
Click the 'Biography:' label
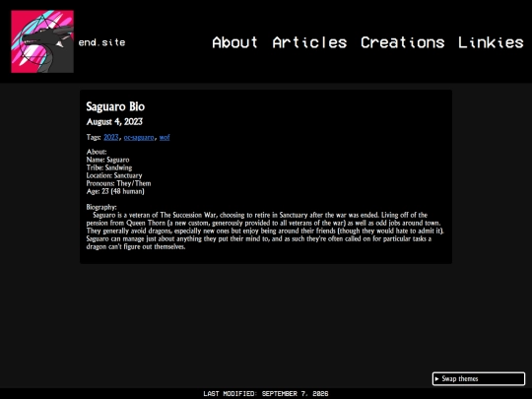point(101,207)
